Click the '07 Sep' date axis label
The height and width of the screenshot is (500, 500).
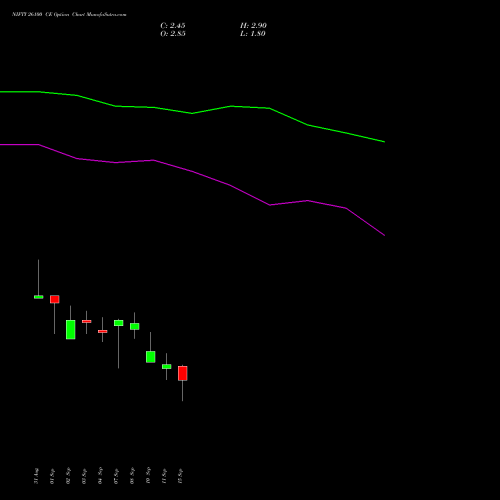click(116, 476)
